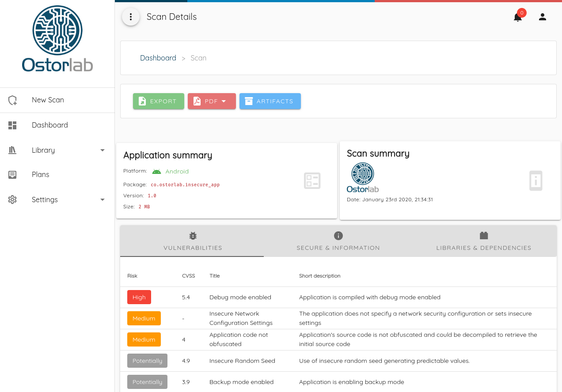Click description about predictable random seed values
This screenshot has height=392, width=562.
click(384, 361)
